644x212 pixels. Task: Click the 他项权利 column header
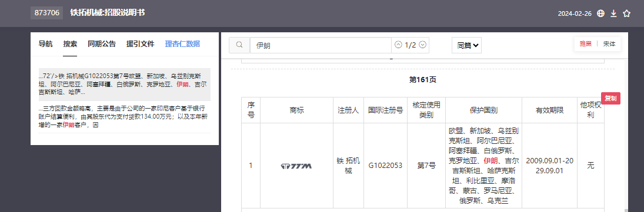pos(590,110)
